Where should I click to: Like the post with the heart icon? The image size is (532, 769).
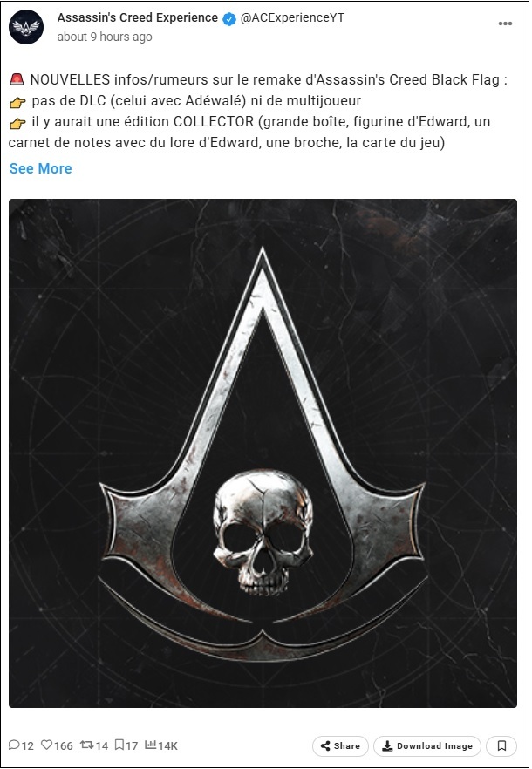(46, 745)
